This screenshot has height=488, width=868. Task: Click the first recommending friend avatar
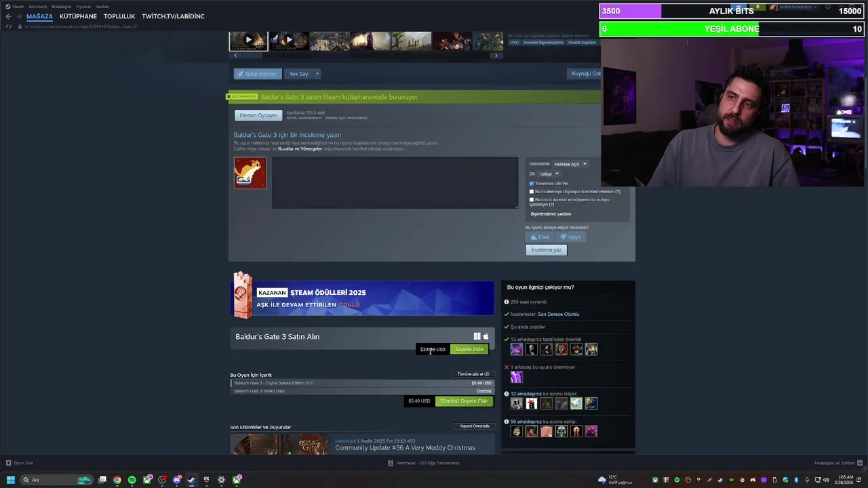[x=517, y=350]
